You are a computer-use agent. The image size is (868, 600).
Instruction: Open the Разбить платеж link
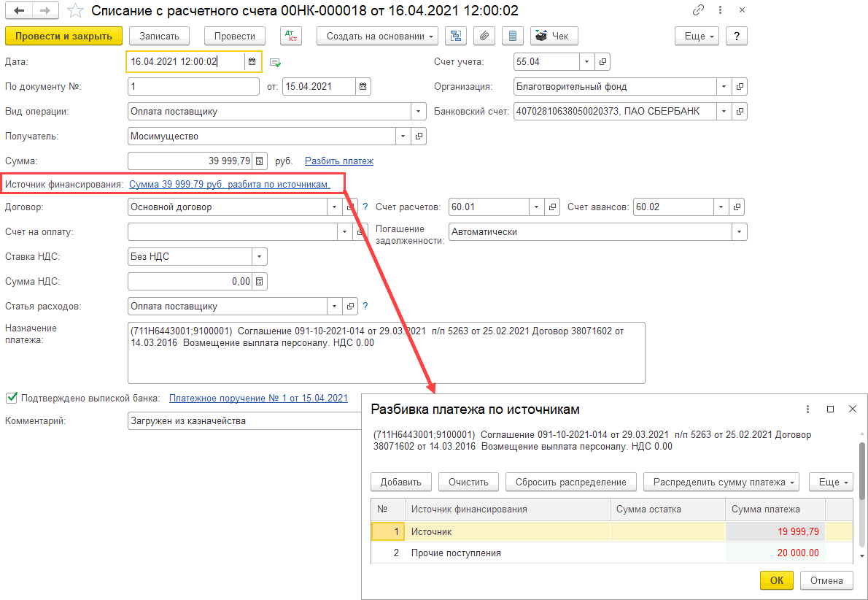coord(338,161)
